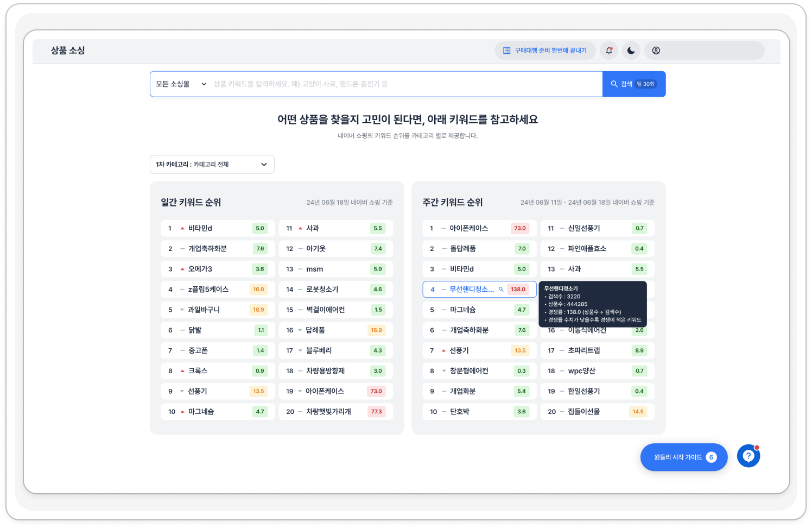Select daily keyword 과일바구니
The height and width of the screenshot is (528, 812).
218,310
